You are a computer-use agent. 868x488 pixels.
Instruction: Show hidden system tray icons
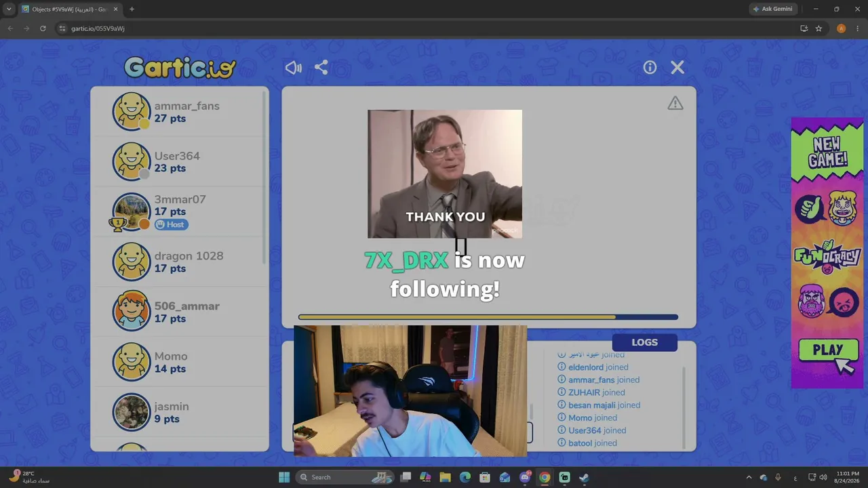pyautogui.click(x=749, y=477)
